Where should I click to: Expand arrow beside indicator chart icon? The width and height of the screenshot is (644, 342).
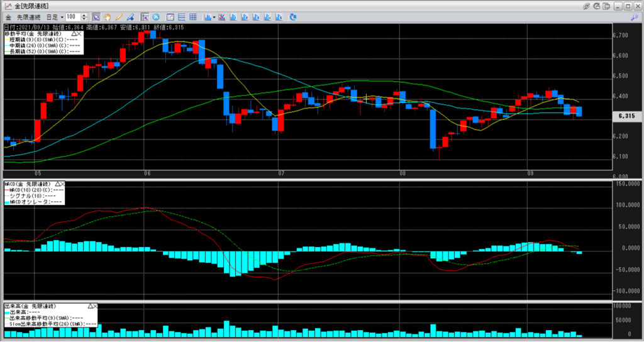[x=214, y=17]
